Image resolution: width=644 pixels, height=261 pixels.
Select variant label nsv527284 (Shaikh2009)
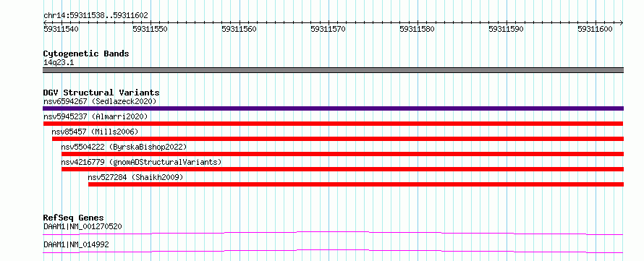(x=135, y=177)
